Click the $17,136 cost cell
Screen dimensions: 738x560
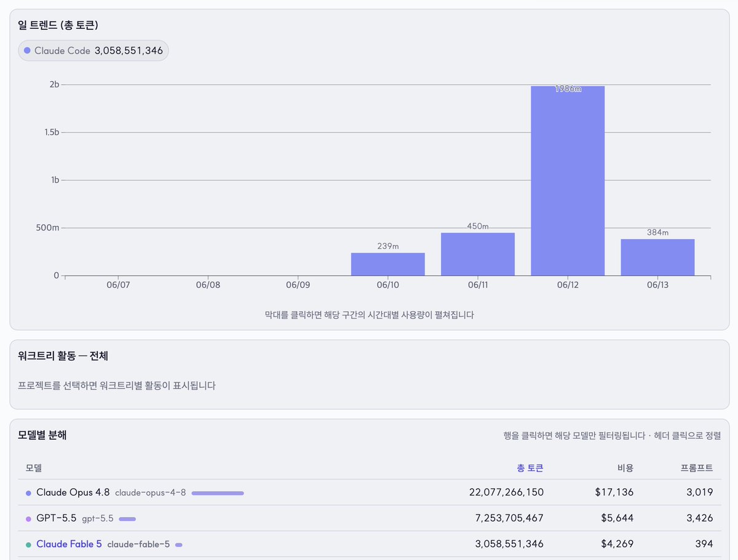pyautogui.click(x=616, y=492)
